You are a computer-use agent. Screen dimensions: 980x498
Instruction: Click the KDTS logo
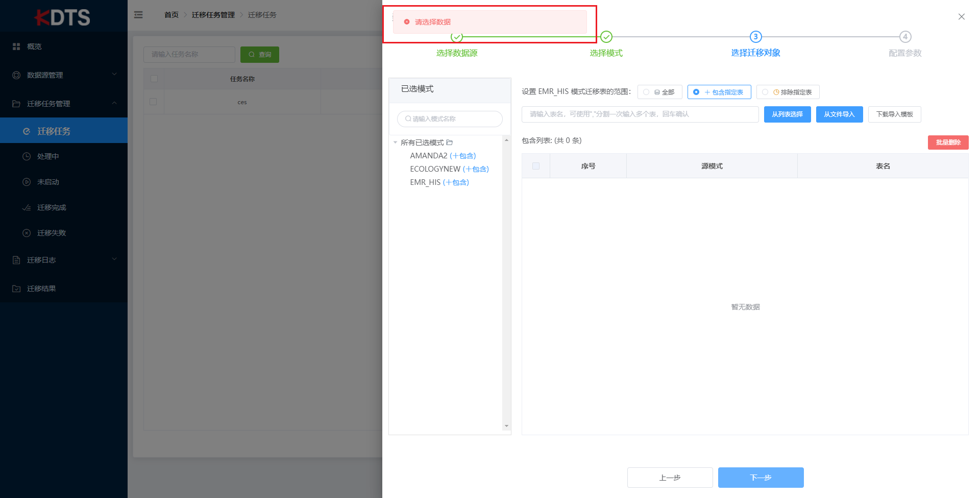point(63,17)
